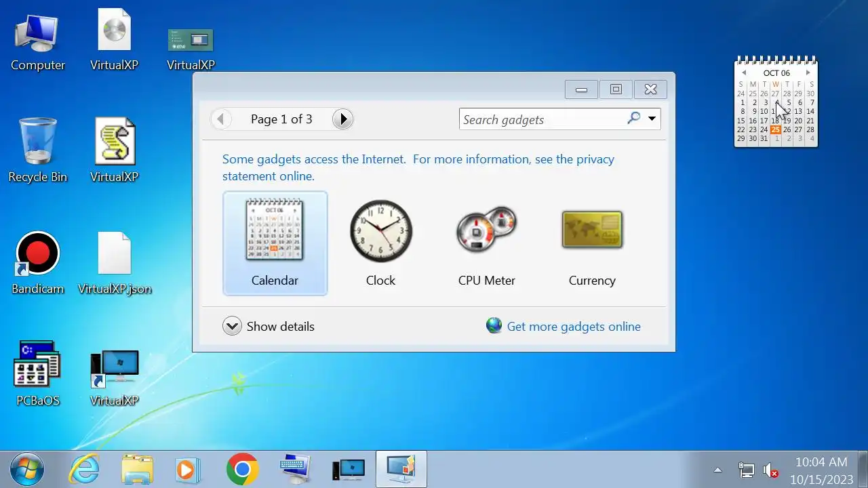Viewport: 868px width, 488px height.
Task: Open File Explorer from taskbar
Action: tap(138, 470)
